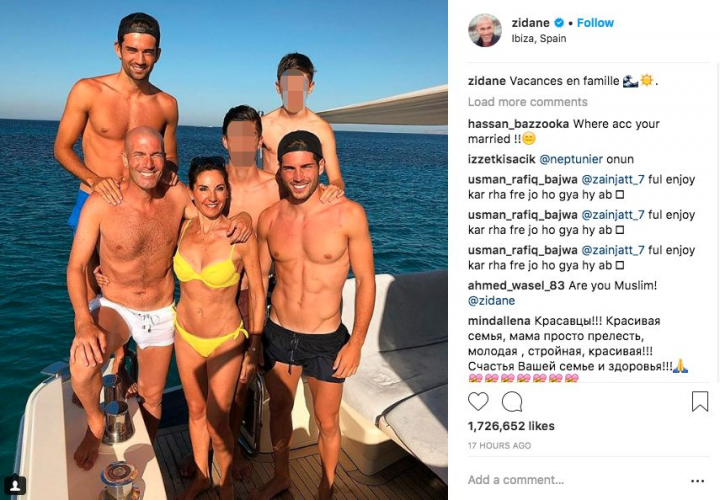Open comments via speech bubble icon
This screenshot has width=720, height=500.
pyautogui.click(x=512, y=402)
